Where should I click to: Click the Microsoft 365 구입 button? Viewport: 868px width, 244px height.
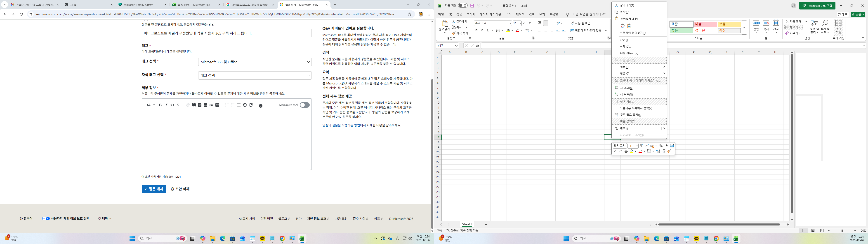pyautogui.click(x=817, y=6)
